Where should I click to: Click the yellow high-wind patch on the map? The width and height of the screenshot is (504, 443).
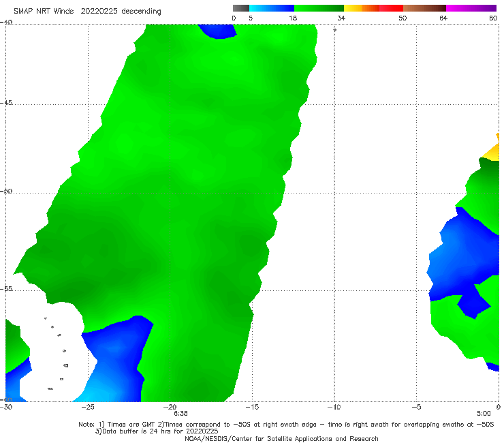point(492,151)
